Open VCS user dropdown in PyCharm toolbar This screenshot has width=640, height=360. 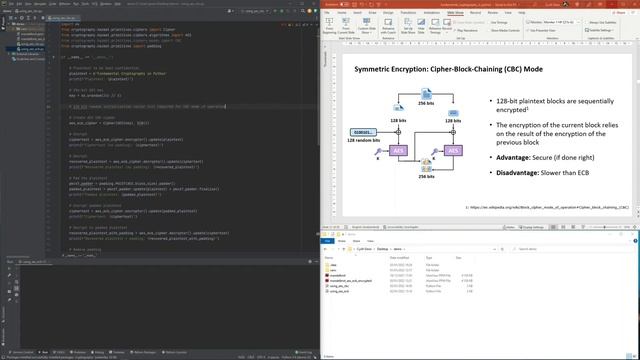tap(230, 11)
